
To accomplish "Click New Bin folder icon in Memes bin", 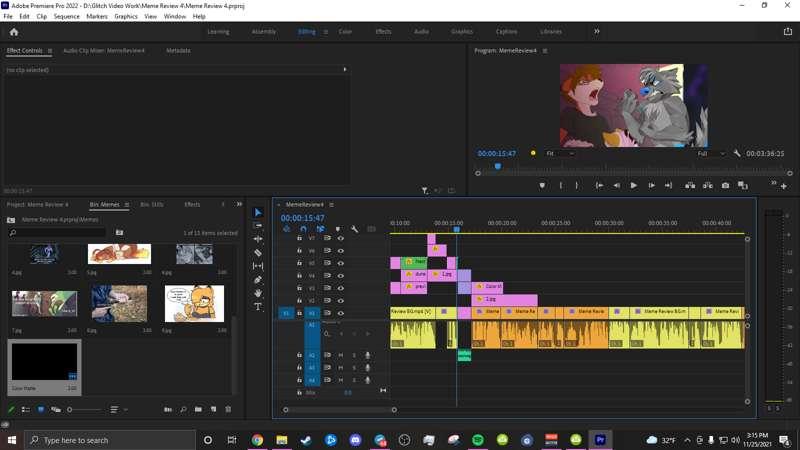I will click(x=198, y=409).
